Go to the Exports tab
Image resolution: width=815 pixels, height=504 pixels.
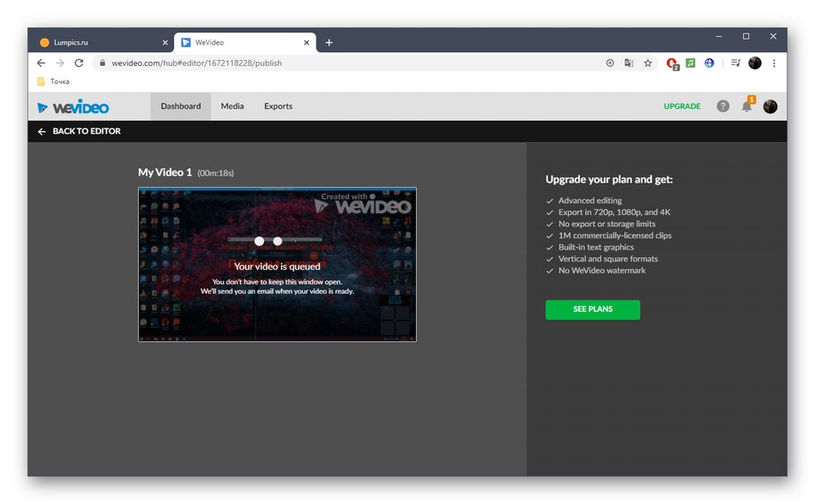point(278,106)
